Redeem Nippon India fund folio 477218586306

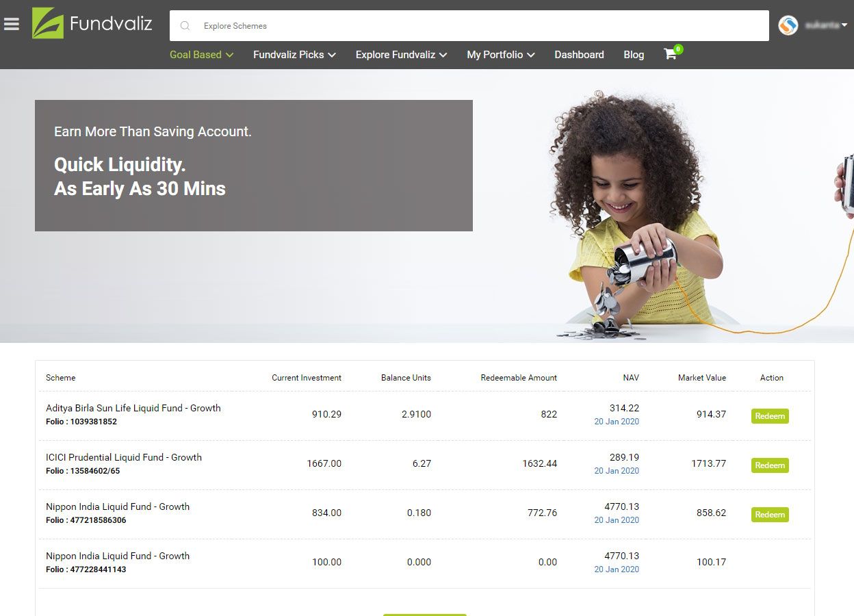(x=770, y=515)
